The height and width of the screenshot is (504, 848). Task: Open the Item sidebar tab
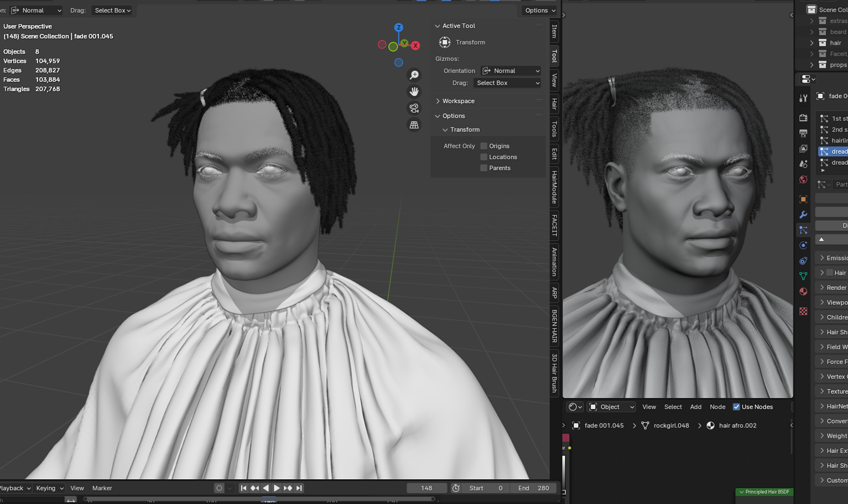(x=554, y=30)
